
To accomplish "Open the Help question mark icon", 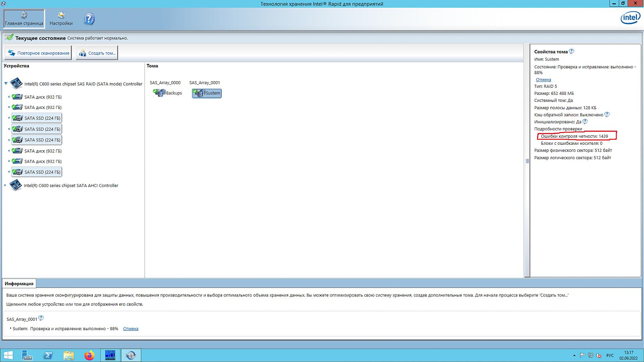I will (89, 19).
